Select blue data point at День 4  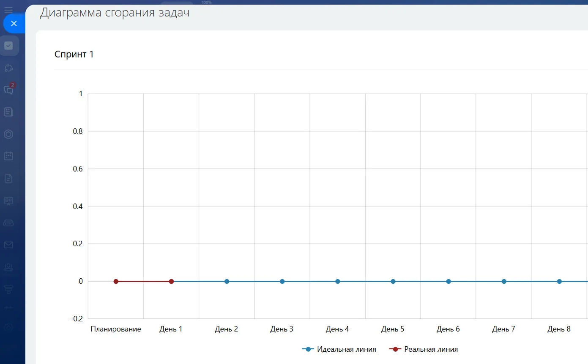click(337, 281)
